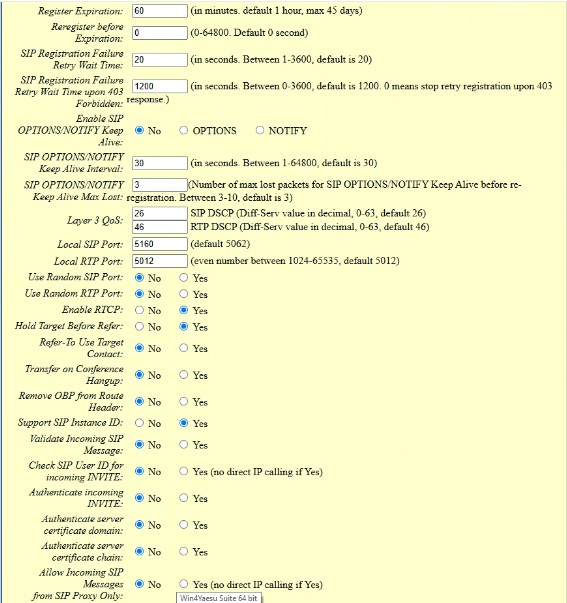Click the Register Expiration input field
Image resolution: width=567 pixels, height=603 pixels.
(x=160, y=11)
